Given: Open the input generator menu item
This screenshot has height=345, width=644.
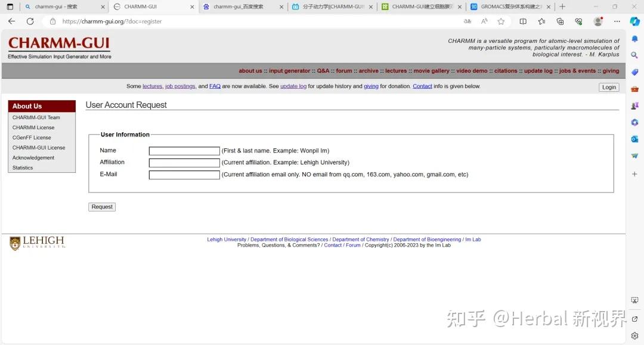Looking at the screenshot, I should tap(289, 70).
